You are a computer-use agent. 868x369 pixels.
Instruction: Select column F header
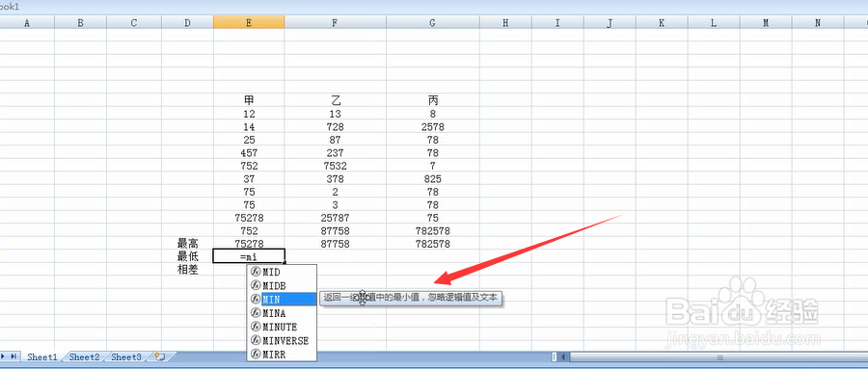336,23
